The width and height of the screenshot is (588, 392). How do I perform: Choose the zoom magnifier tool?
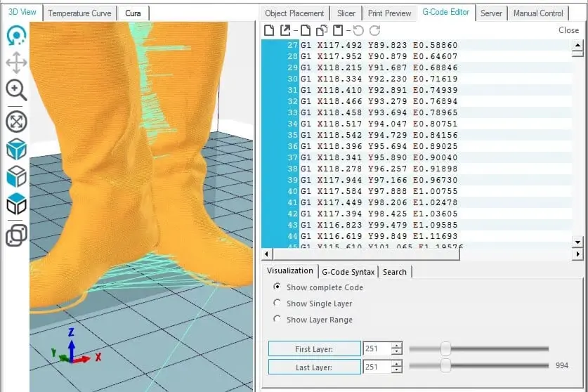(16, 90)
